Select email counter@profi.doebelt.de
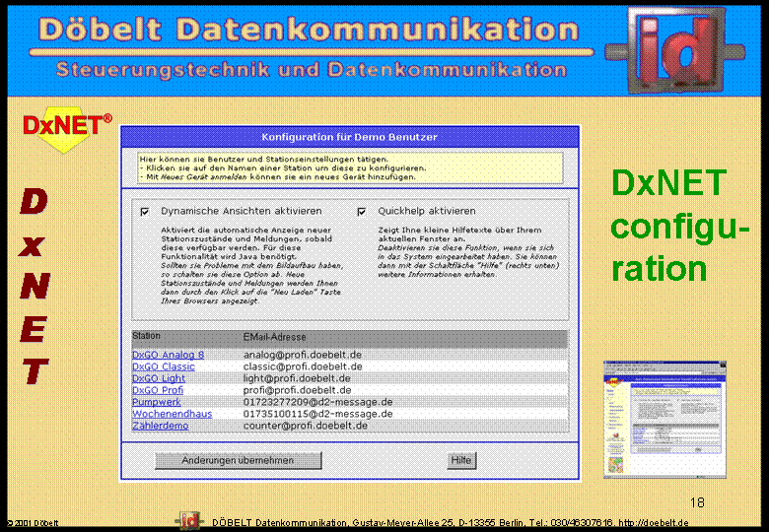769x532 pixels. (305, 426)
